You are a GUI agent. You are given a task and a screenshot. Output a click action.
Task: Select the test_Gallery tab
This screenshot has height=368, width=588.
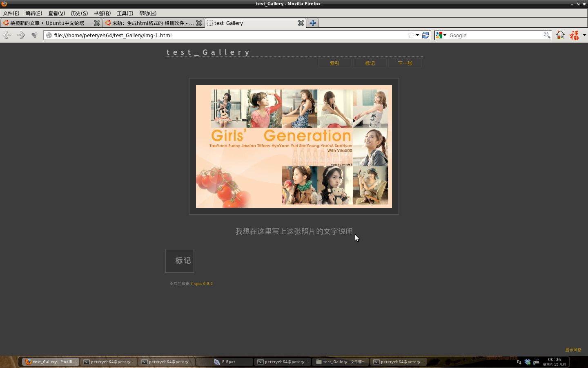pyautogui.click(x=255, y=23)
